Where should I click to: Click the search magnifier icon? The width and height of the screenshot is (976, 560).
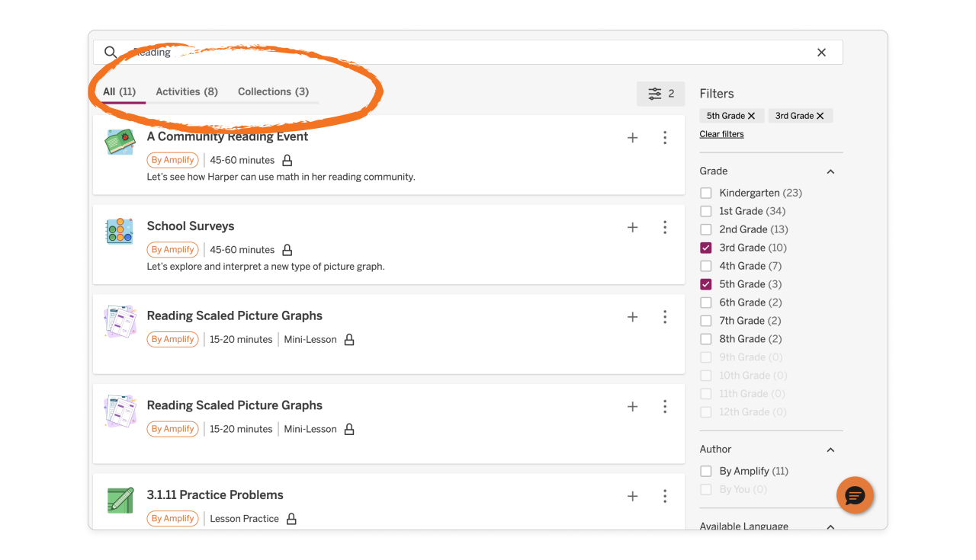111,52
